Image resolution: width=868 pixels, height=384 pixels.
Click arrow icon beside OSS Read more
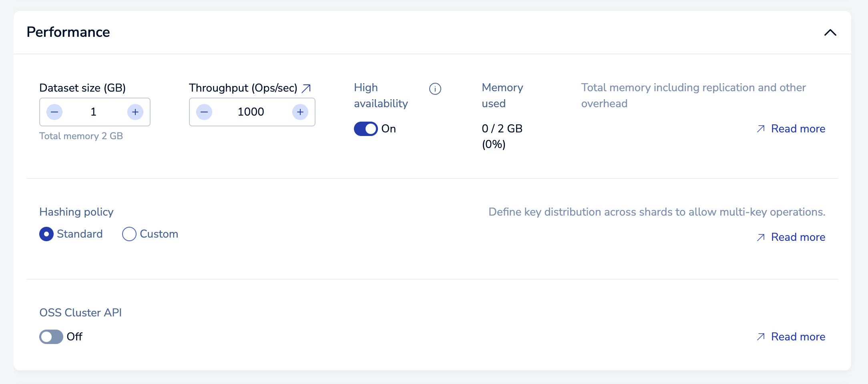tap(761, 337)
